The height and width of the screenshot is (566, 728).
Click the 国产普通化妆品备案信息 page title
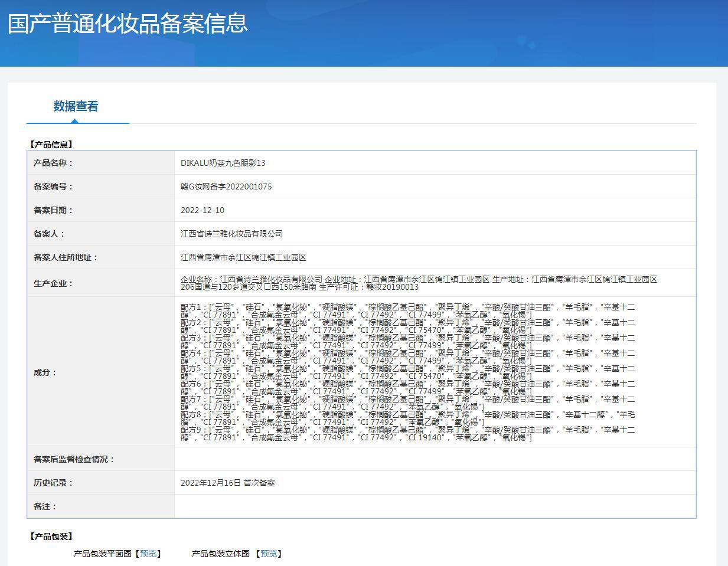coord(128,23)
